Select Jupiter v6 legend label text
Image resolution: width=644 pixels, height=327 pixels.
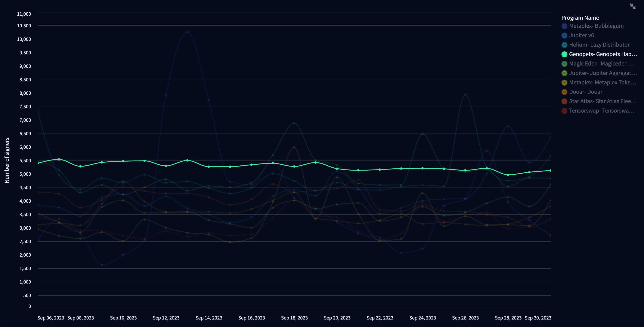(581, 36)
